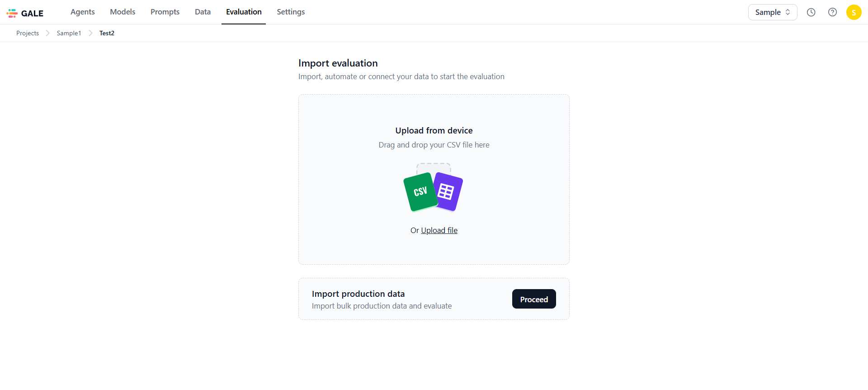Viewport: 868px width, 390px height.
Task: Click the Proceed button
Action: click(x=534, y=299)
